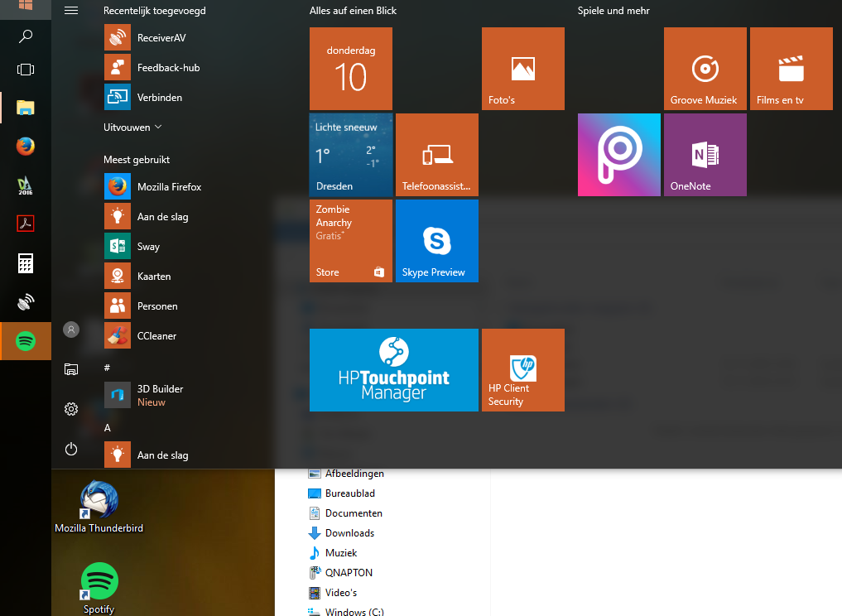The image size is (842, 616).
Task: Open the taskbar calculator icon
Action: coord(26,263)
